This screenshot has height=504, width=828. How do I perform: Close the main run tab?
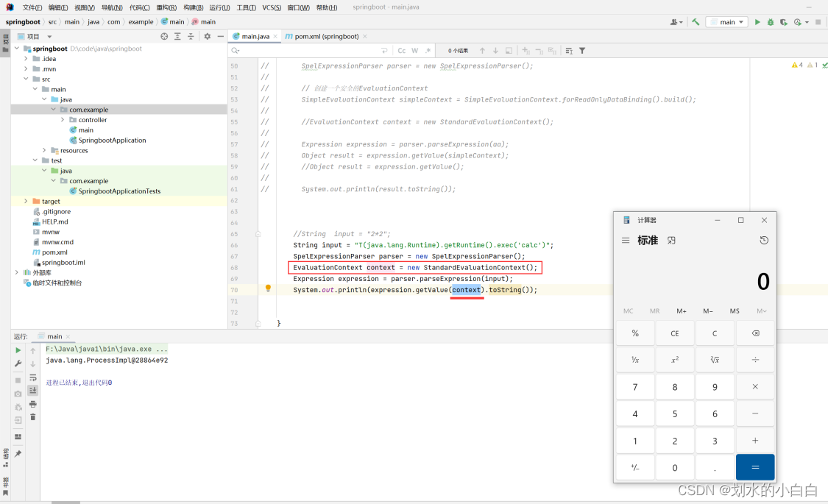click(x=68, y=337)
